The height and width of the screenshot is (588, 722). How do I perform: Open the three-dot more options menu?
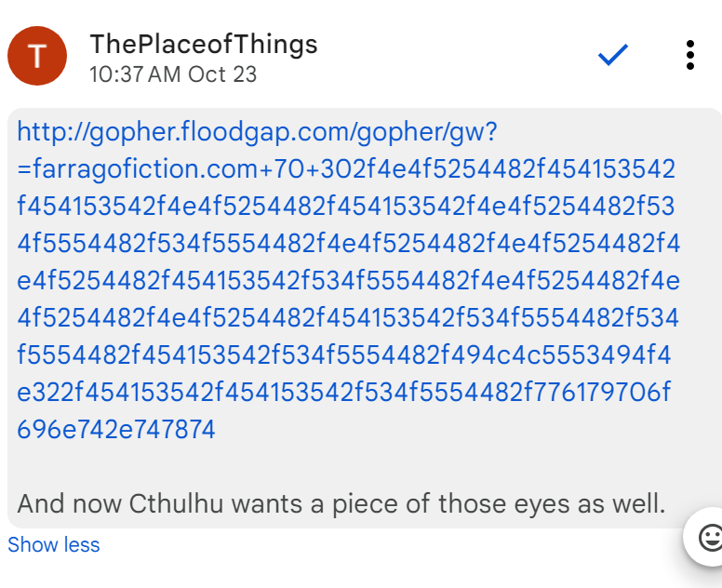pos(689,56)
